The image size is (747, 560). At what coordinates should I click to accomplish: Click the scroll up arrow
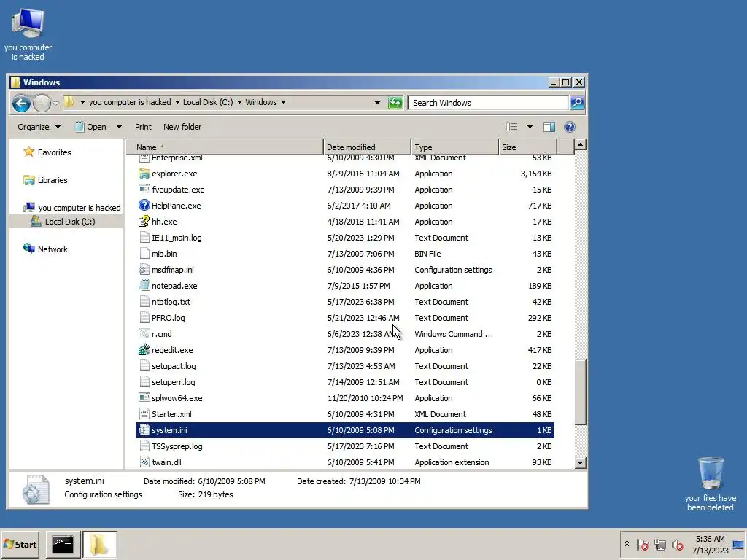point(580,144)
